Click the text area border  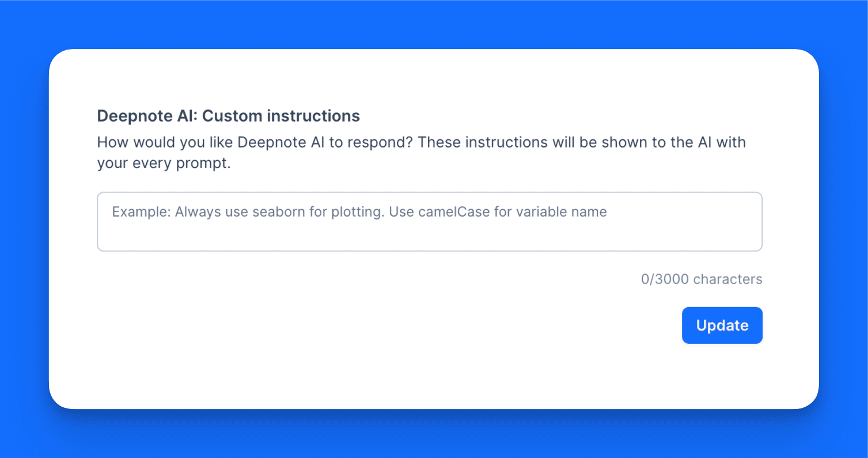pos(430,192)
